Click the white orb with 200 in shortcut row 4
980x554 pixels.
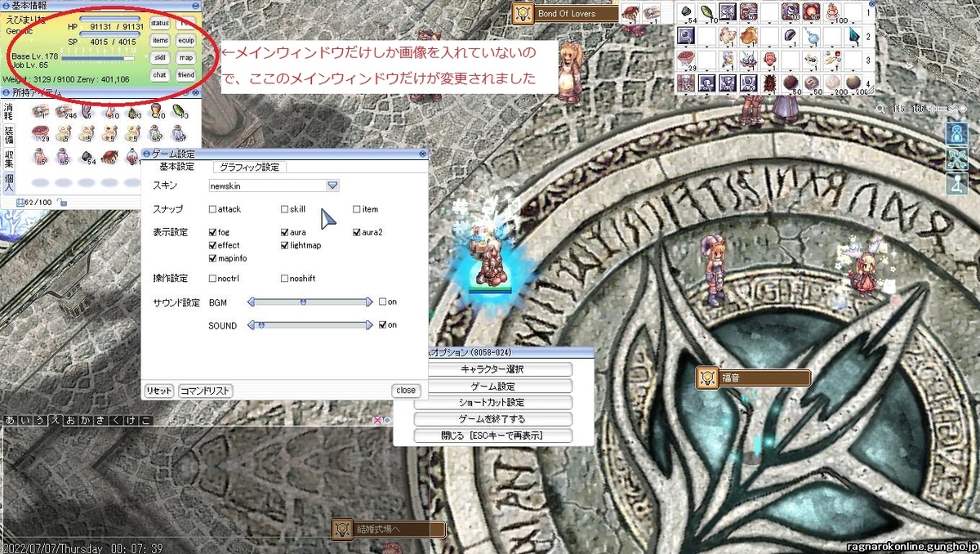coord(832,83)
